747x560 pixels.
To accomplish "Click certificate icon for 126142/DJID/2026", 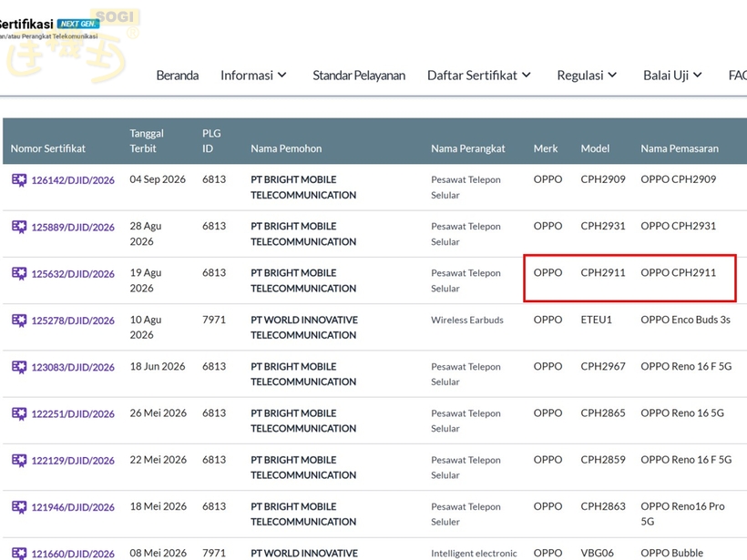I will point(19,180).
